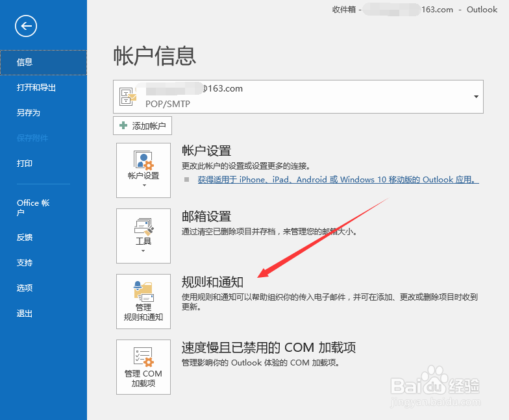Open 管理 COM 加载项 button
Screen dimensions: 509x420
[x=143, y=367]
